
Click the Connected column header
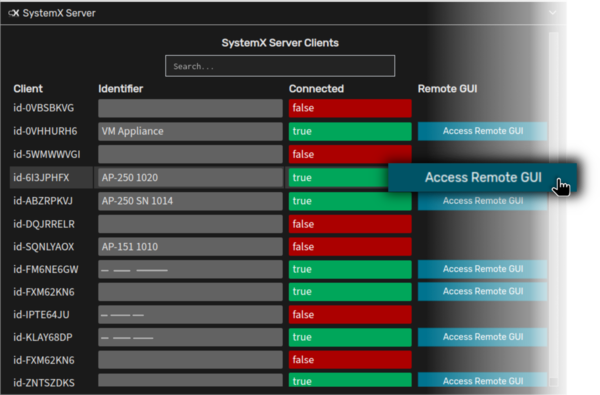[316, 89]
